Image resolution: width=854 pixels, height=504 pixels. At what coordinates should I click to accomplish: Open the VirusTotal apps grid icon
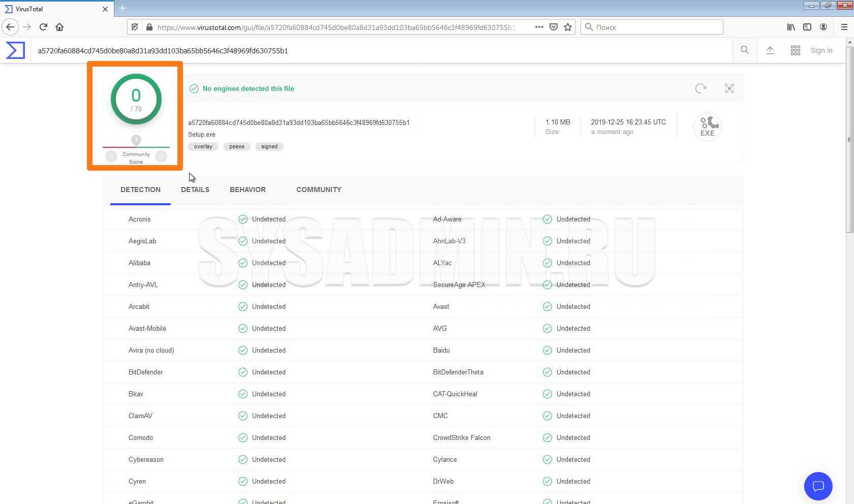point(795,50)
